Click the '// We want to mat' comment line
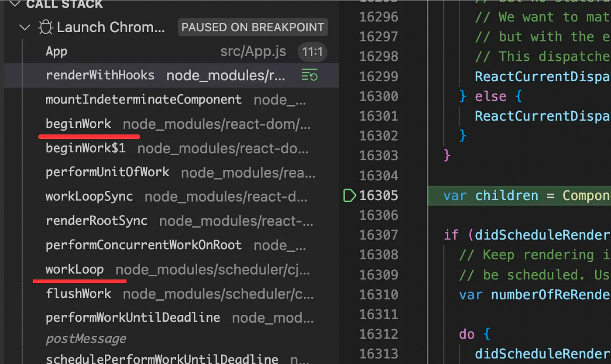 pos(542,17)
